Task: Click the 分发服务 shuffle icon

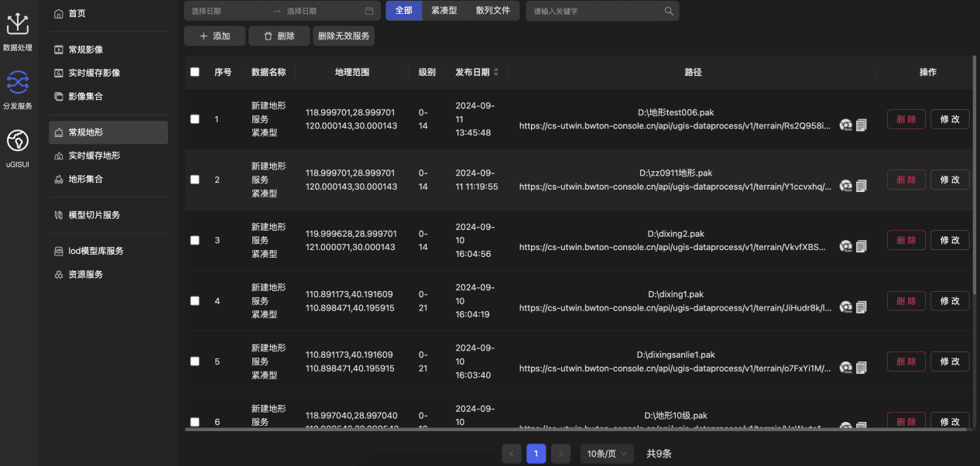Action: tap(17, 81)
